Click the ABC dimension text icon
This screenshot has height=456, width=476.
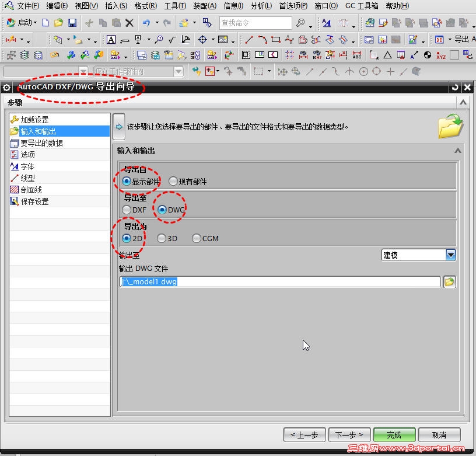[x=357, y=55]
